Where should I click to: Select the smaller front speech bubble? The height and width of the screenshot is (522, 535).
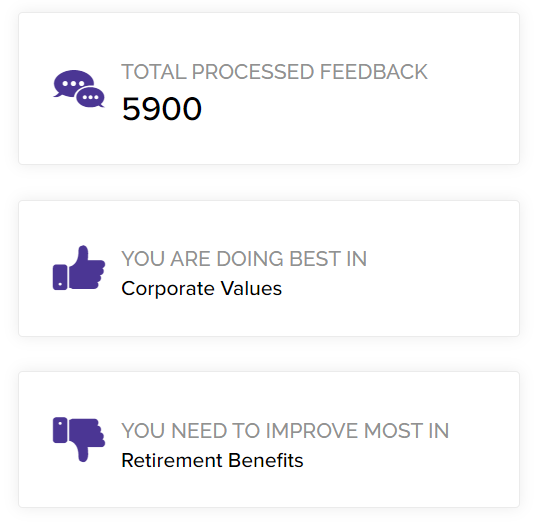pyautogui.click(x=90, y=97)
